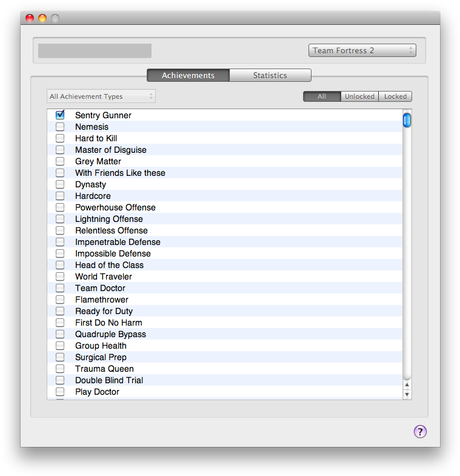This screenshot has width=460, height=476.
Task: Tick the With Friends Like these checkbox
Action: point(60,173)
